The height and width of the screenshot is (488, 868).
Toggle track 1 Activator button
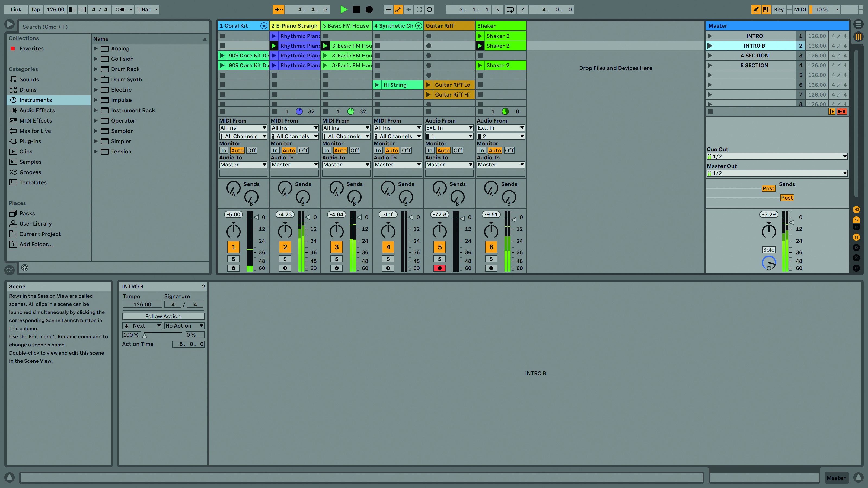coord(234,247)
